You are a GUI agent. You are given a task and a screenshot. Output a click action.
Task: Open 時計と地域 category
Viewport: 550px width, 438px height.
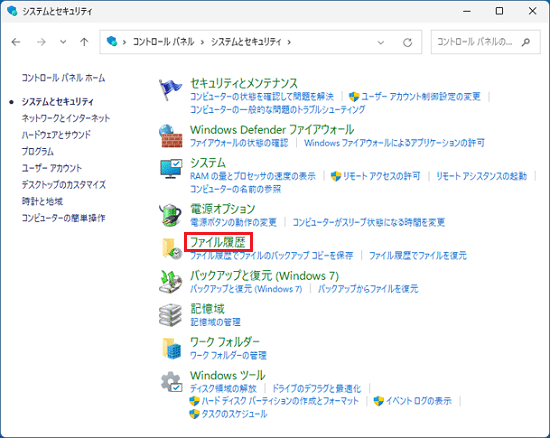tap(42, 201)
